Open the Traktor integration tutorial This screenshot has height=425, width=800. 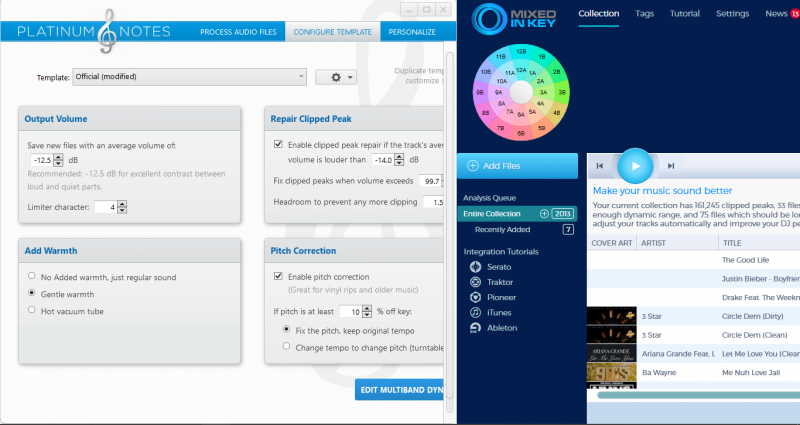[x=491, y=282]
